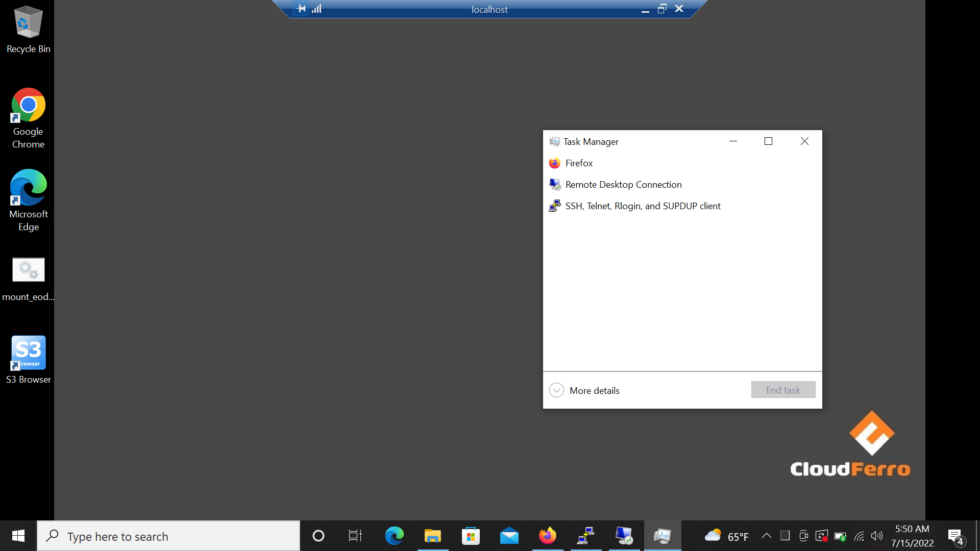Click the End task button
Image resolution: width=980 pixels, height=551 pixels.
click(783, 390)
